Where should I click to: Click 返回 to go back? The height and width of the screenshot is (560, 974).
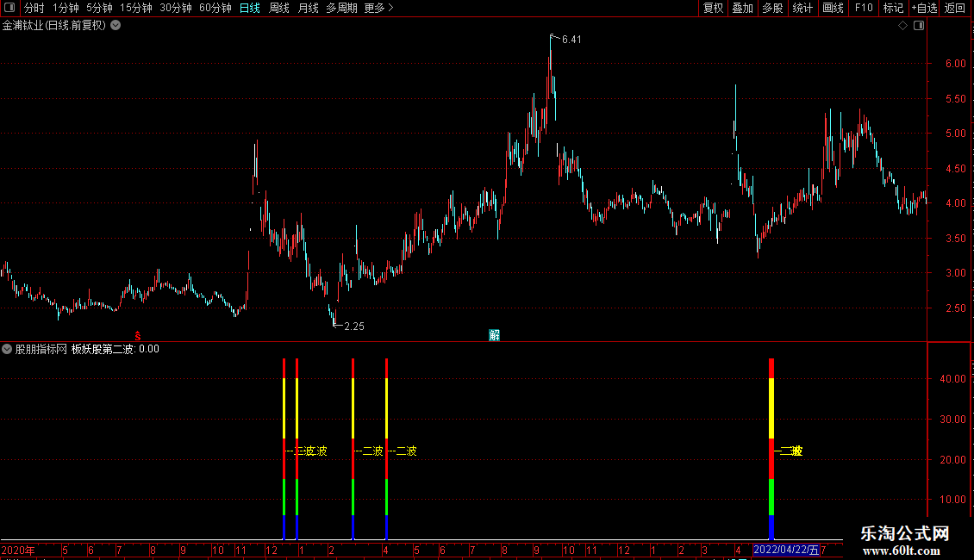coord(955,8)
